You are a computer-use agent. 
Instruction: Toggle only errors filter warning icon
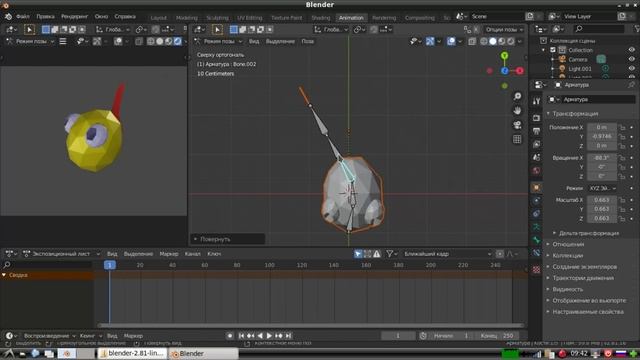click(376, 254)
